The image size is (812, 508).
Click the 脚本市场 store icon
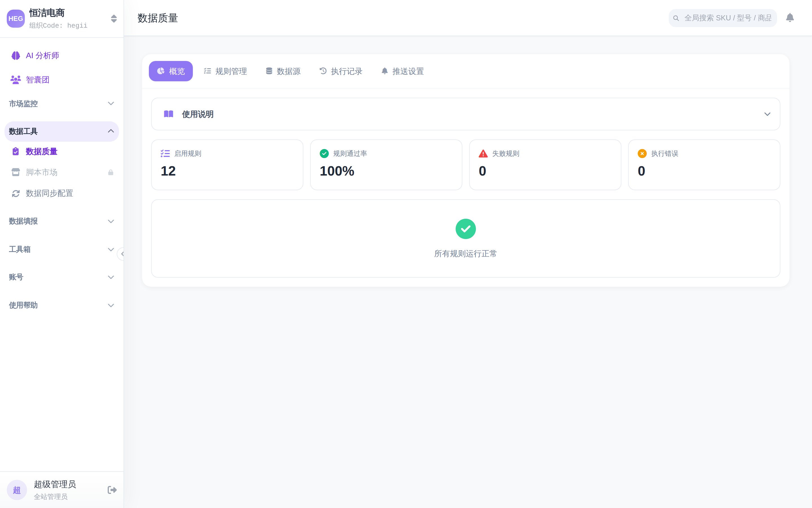point(16,172)
